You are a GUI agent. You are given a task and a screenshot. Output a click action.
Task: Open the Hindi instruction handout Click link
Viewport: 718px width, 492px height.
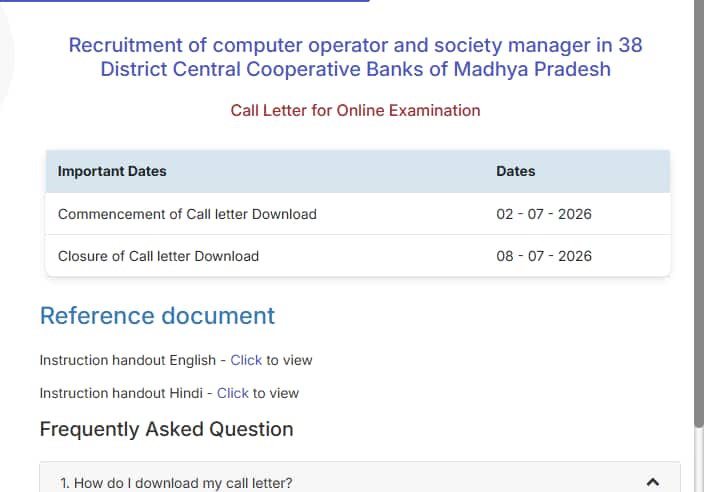(x=233, y=394)
